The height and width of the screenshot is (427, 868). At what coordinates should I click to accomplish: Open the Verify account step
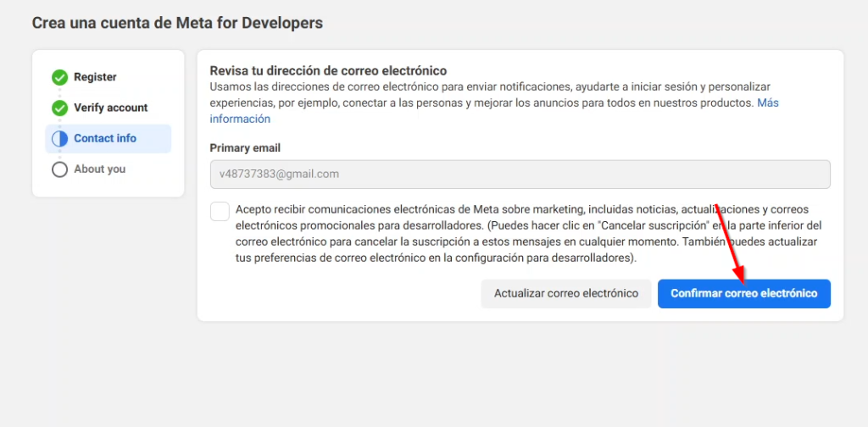(x=111, y=108)
